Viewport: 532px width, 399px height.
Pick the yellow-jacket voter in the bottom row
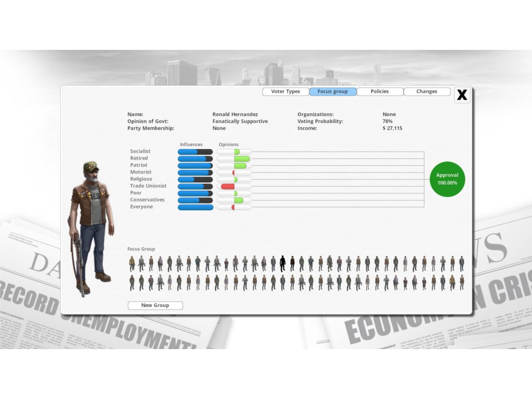point(453,283)
